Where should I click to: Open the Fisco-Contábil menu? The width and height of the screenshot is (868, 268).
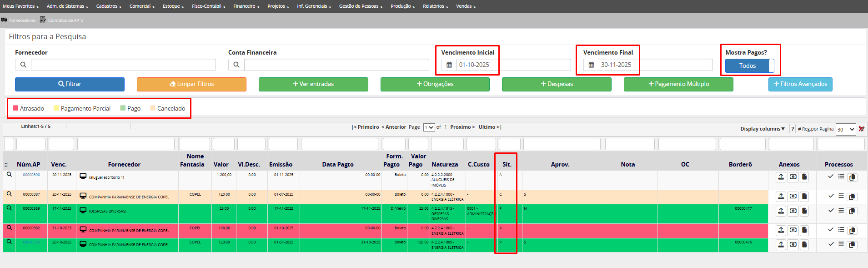(x=208, y=6)
